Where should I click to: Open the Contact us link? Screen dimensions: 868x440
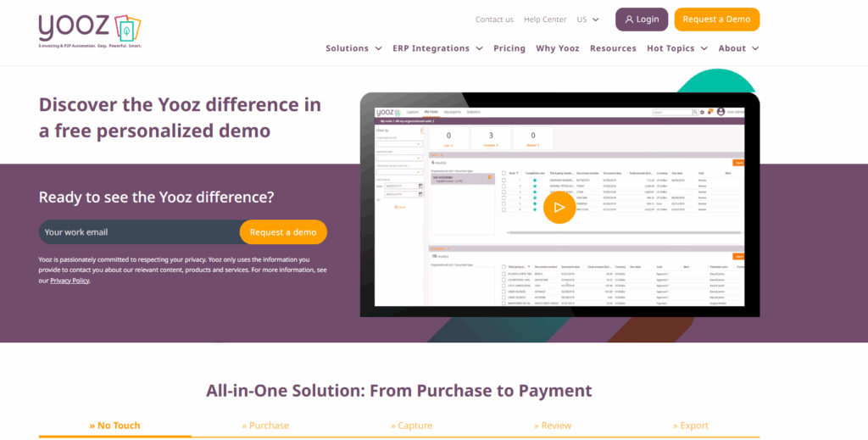[x=494, y=19]
